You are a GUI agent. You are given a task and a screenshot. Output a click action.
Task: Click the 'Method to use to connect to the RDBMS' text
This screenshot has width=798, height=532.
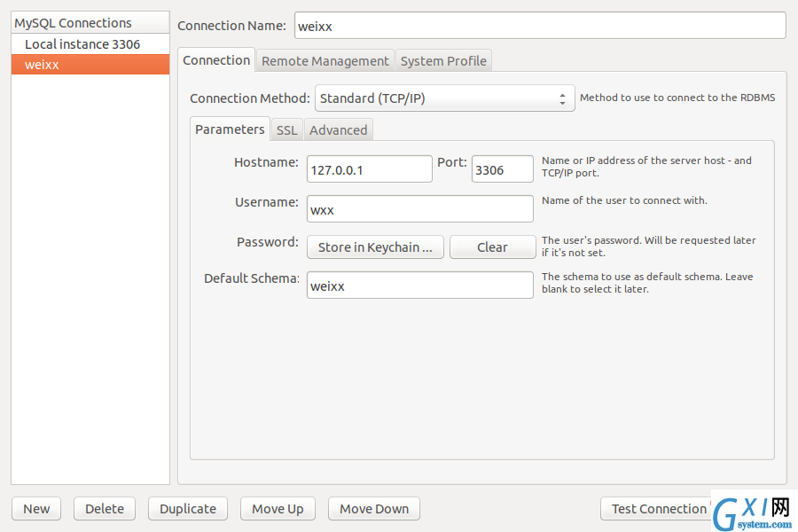(677, 98)
